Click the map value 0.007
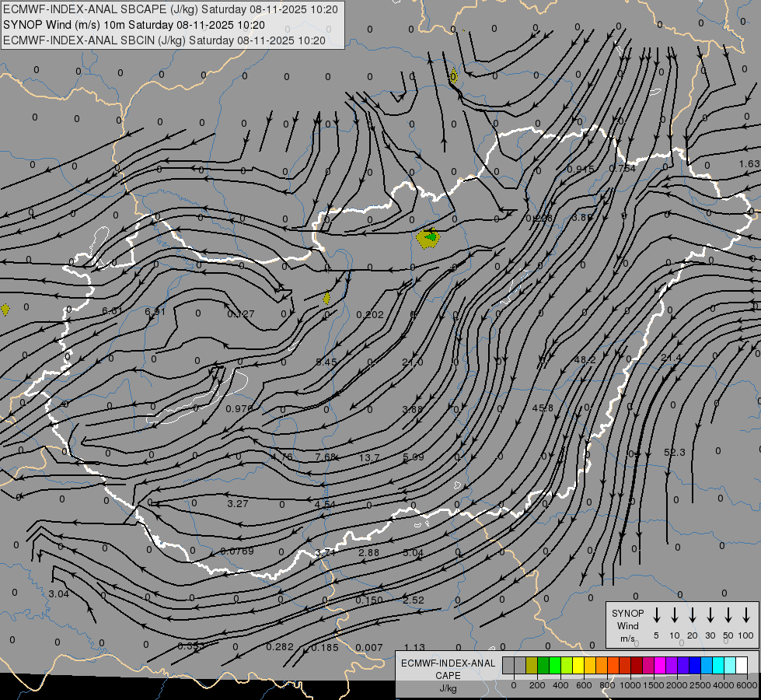Viewport: 761px width, 700px height. [369, 648]
